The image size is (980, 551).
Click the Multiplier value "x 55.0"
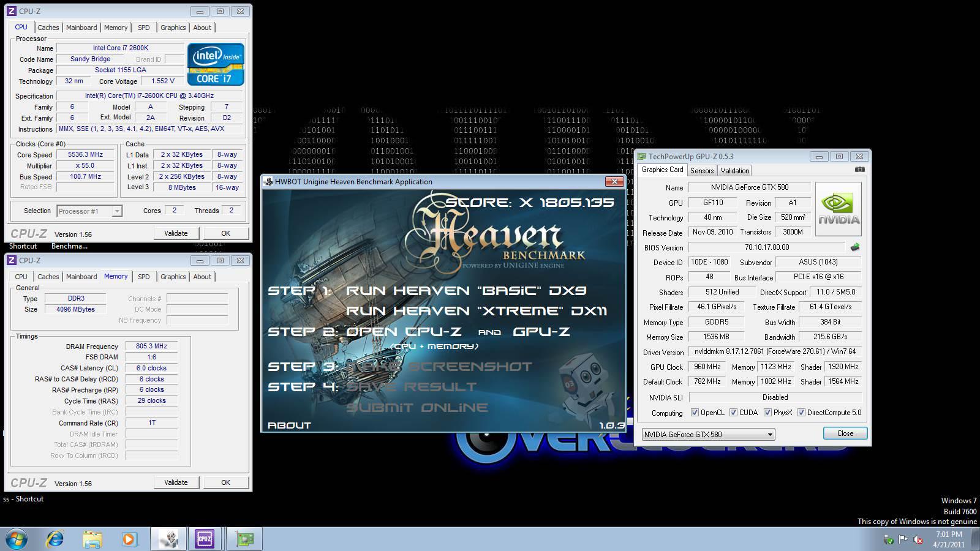[85, 166]
